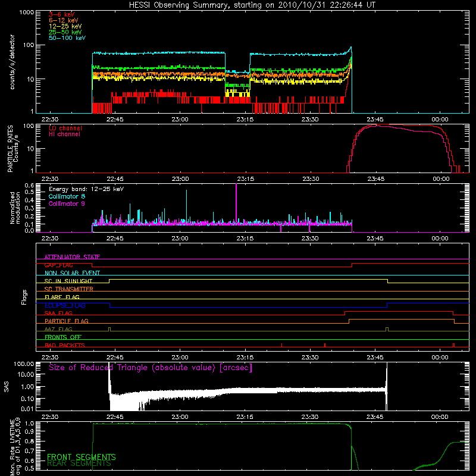Click the 'NON_SOLAR_EVENT' flag label
The width and height of the screenshot is (476, 476).
click(72, 273)
